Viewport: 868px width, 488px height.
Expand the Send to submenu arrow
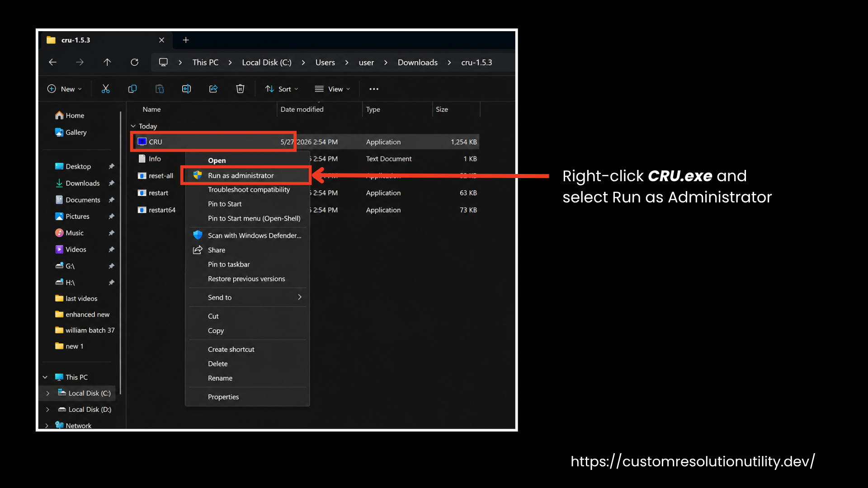click(300, 297)
